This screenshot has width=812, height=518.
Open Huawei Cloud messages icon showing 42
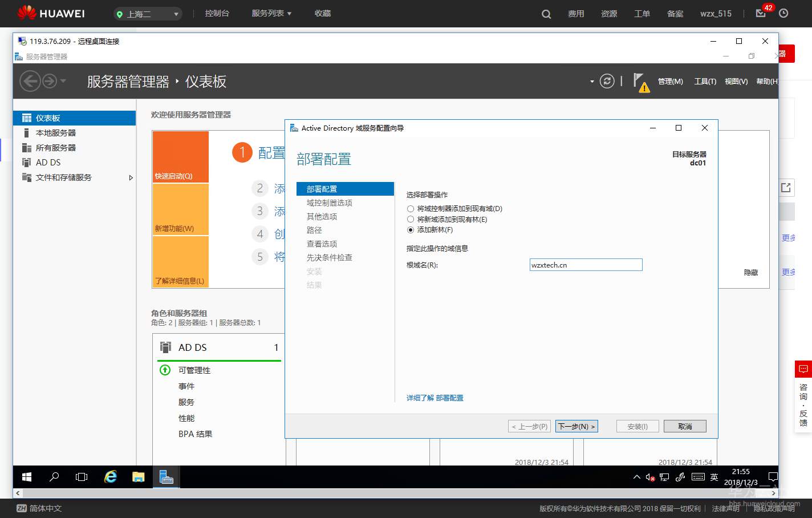(761, 14)
